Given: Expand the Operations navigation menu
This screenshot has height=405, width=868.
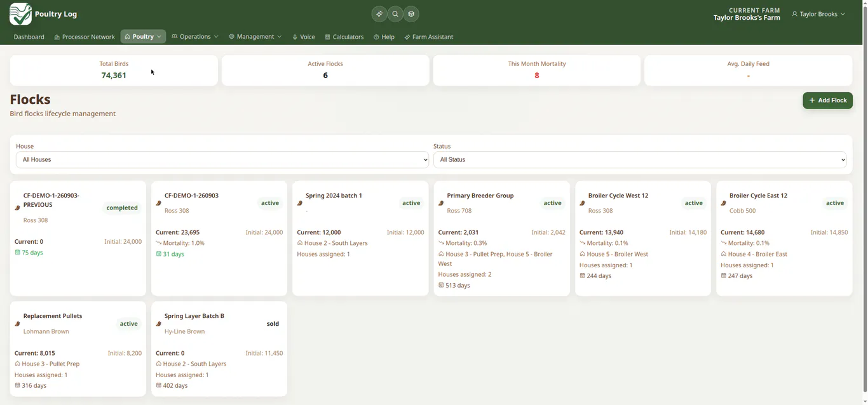Looking at the screenshot, I should click(195, 37).
